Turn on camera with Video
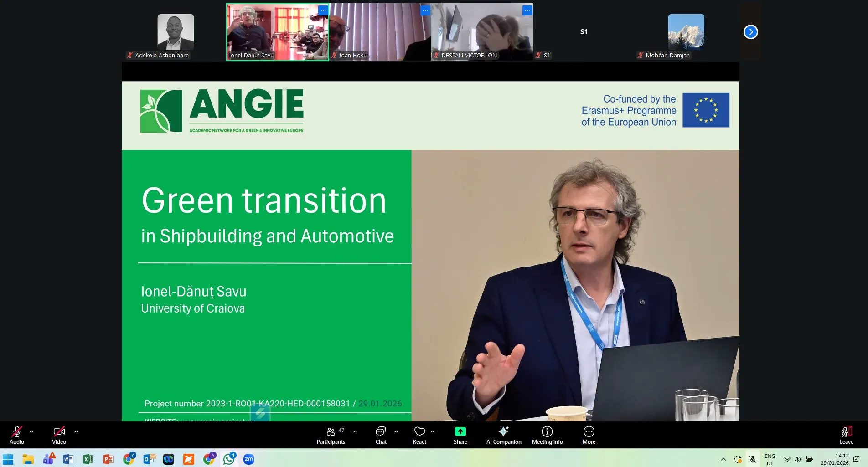Image resolution: width=868 pixels, height=467 pixels. pos(59,435)
